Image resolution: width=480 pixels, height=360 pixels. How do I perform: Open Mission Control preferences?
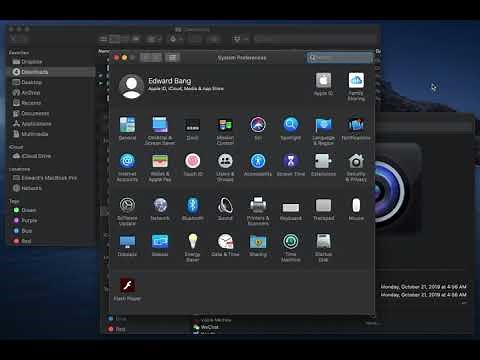click(x=225, y=130)
